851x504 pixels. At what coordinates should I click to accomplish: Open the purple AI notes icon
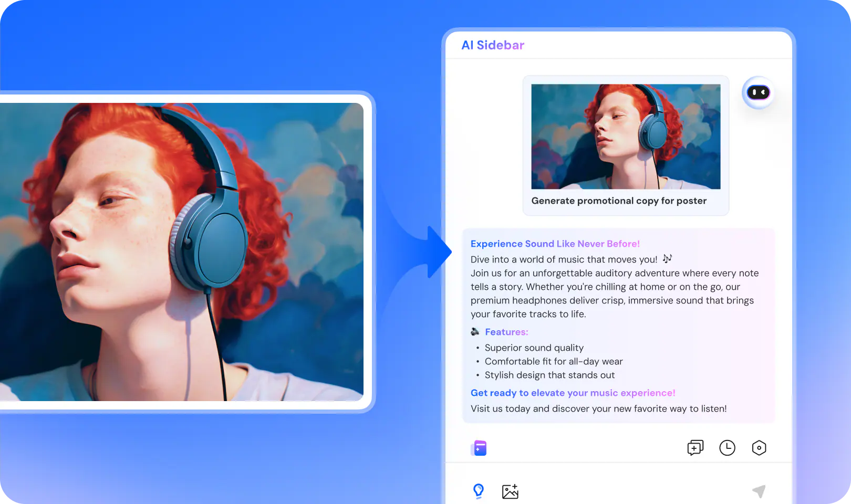tap(479, 448)
